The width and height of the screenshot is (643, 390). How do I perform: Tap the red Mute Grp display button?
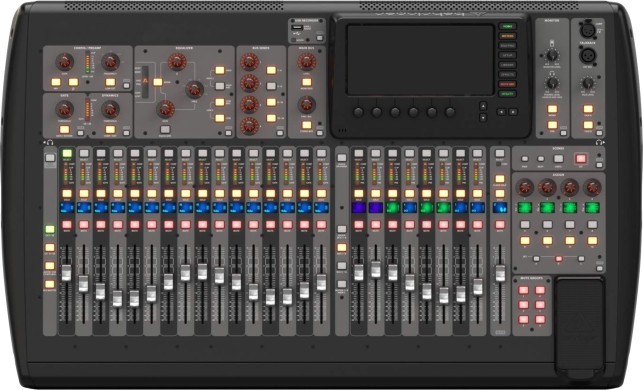point(507,84)
